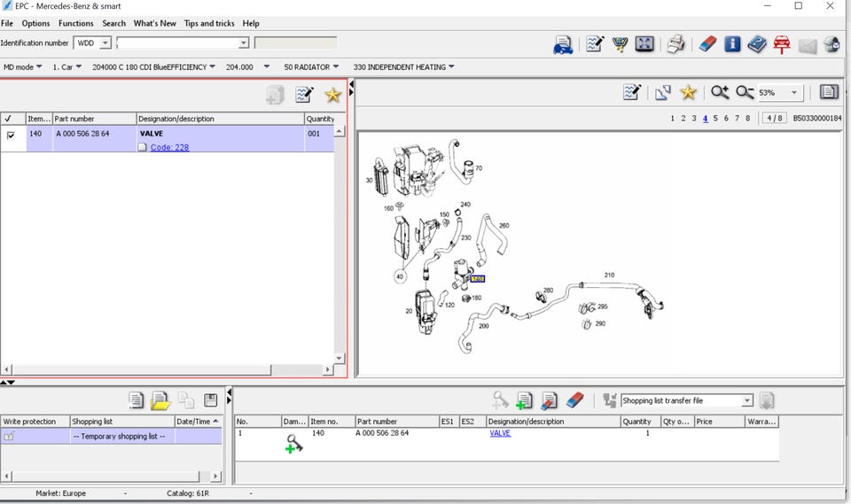This screenshot has height=504, width=851.
Task: Click the notes icon in parts list panel
Action: 304,95
